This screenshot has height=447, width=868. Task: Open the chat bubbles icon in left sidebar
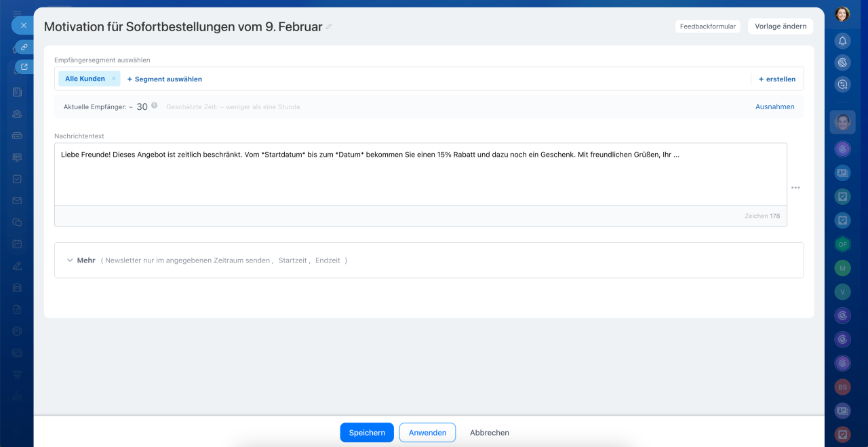[17, 222]
